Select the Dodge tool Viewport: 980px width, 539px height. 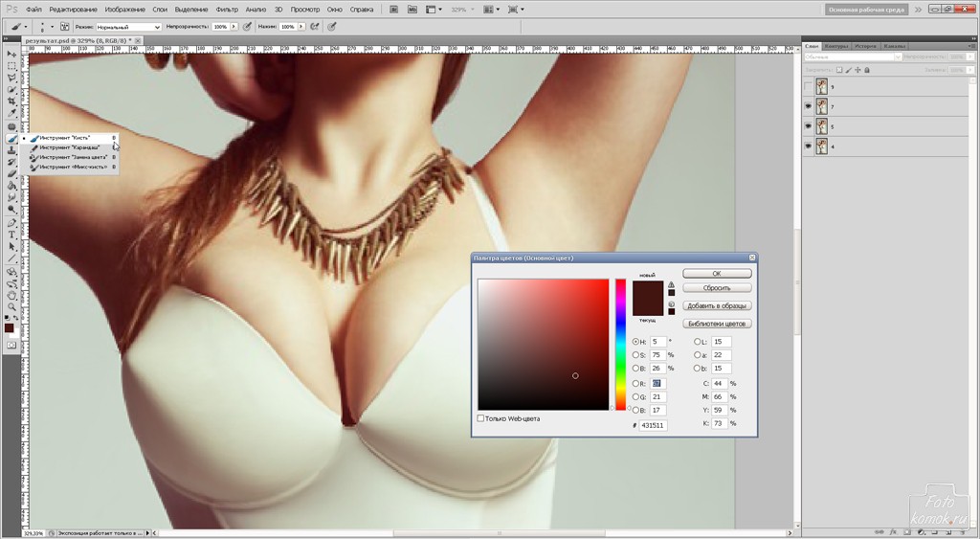pyautogui.click(x=11, y=210)
